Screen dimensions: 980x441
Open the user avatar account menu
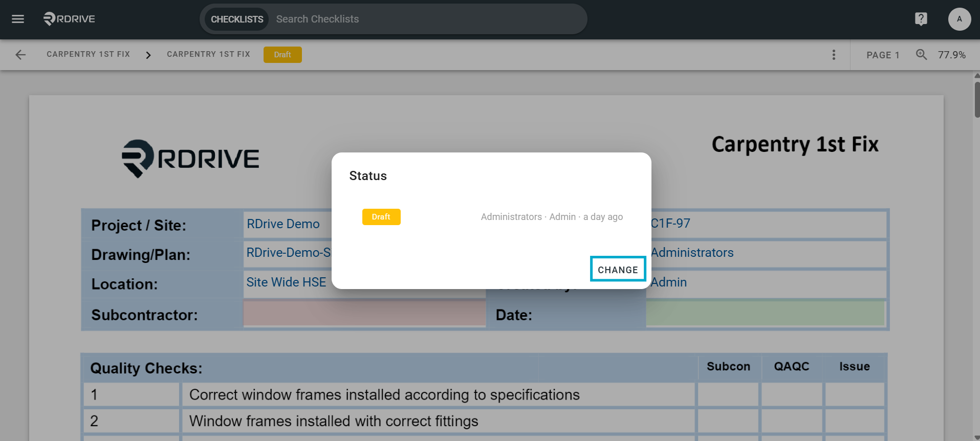959,19
